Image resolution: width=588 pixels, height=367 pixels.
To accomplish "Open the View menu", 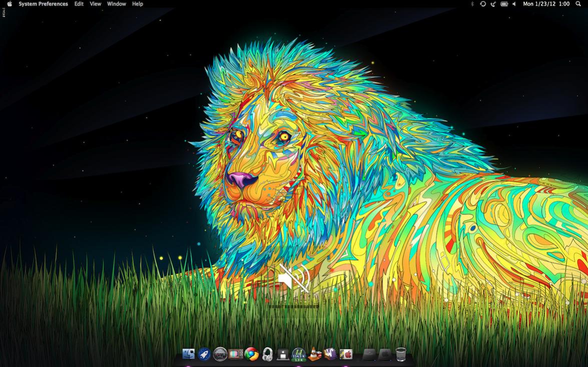I will coord(95,3).
